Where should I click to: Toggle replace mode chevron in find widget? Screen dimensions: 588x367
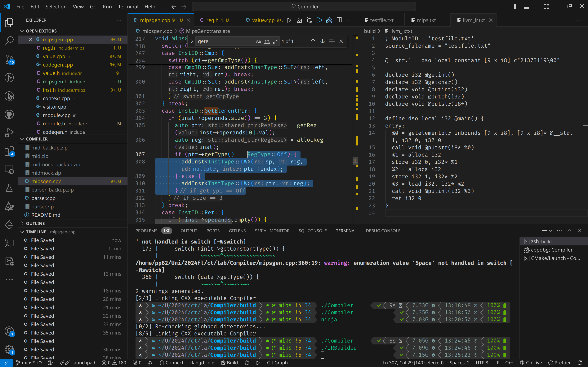(x=192, y=41)
